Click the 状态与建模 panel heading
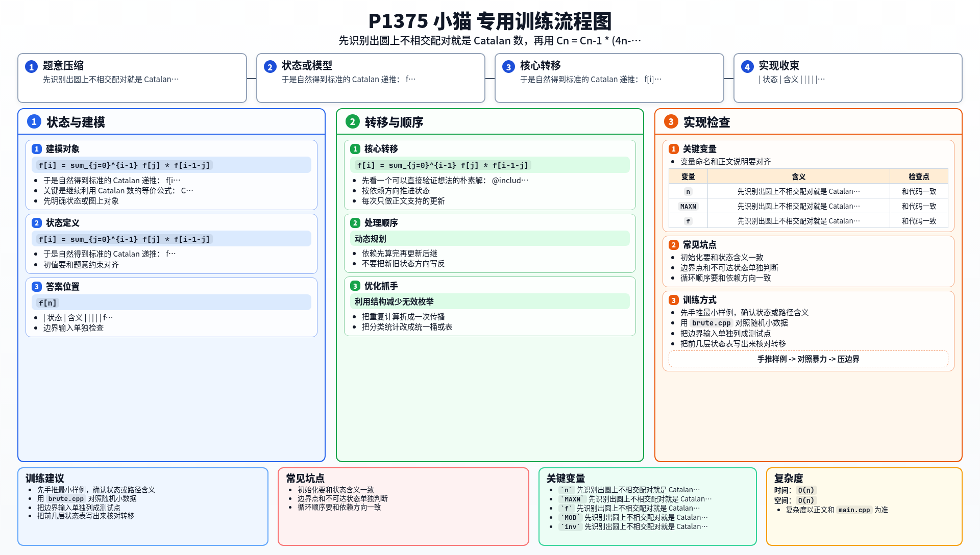Image resolution: width=980 pixels, height=555 pixels. [76, 122]
